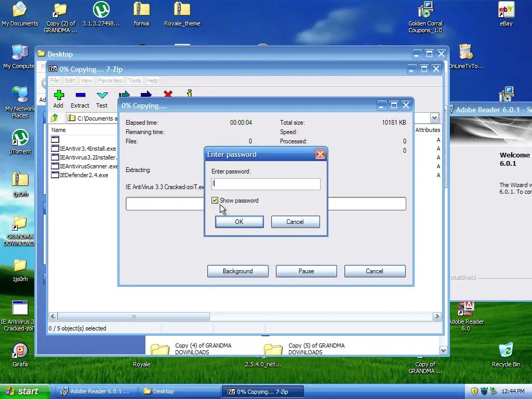Click the extraction progress bar
The height and width of the screenshot is (399, 532).
coord(265,204)
